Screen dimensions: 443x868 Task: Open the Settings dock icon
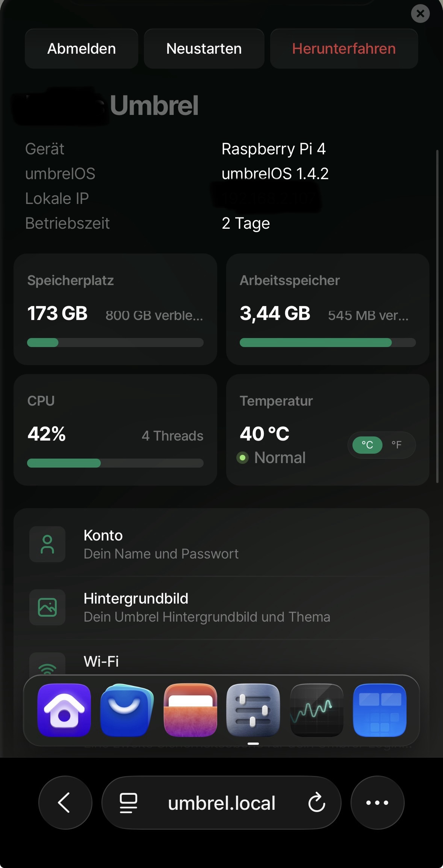253,710
